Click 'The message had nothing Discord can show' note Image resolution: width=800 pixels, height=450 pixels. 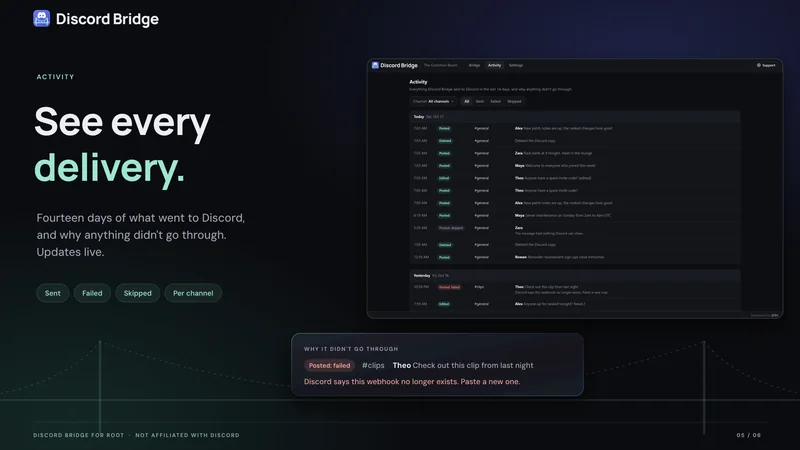click(549, 234)
